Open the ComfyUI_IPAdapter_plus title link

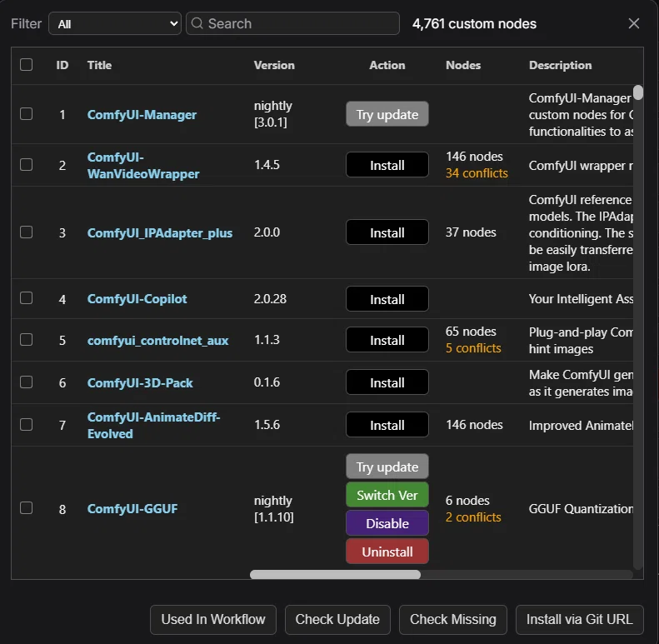point(160,233)
